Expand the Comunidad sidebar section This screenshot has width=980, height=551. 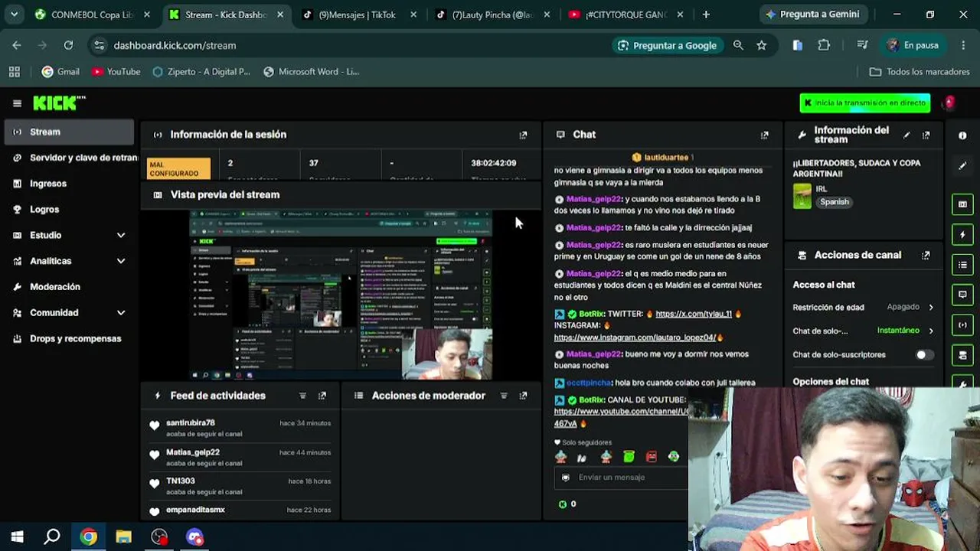(x=121, y=313)
